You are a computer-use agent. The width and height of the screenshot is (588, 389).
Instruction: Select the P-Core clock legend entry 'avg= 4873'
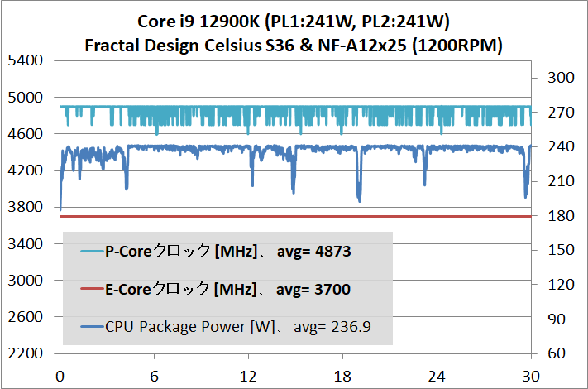314,252
